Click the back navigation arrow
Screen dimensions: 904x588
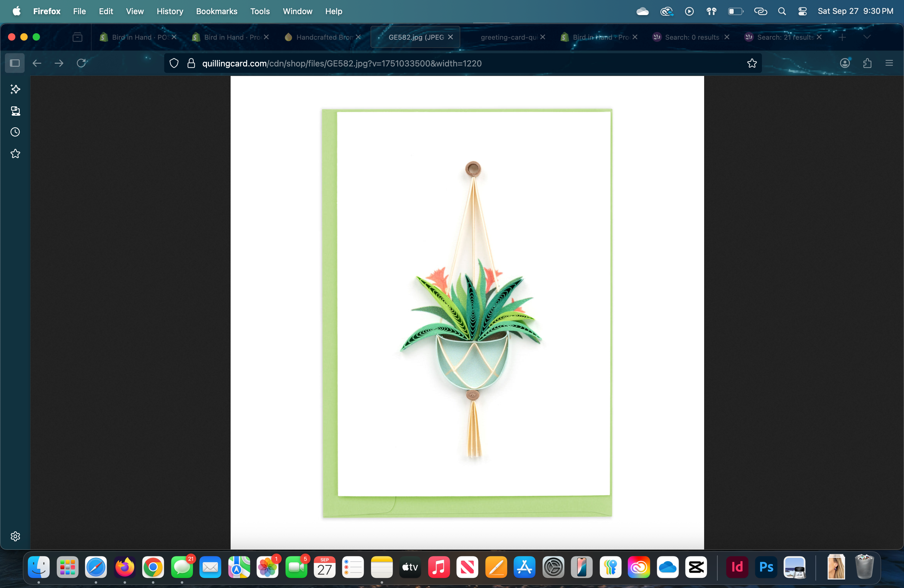(37, 63)
